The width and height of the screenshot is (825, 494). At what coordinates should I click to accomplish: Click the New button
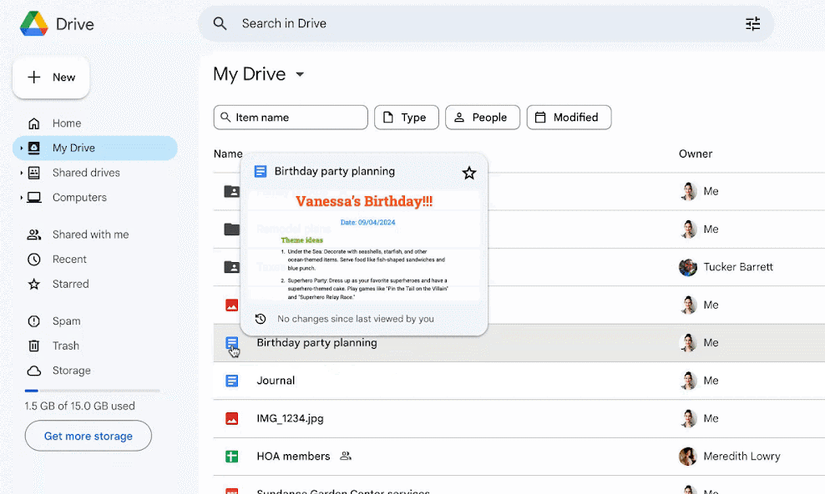[x=51, y=77]
